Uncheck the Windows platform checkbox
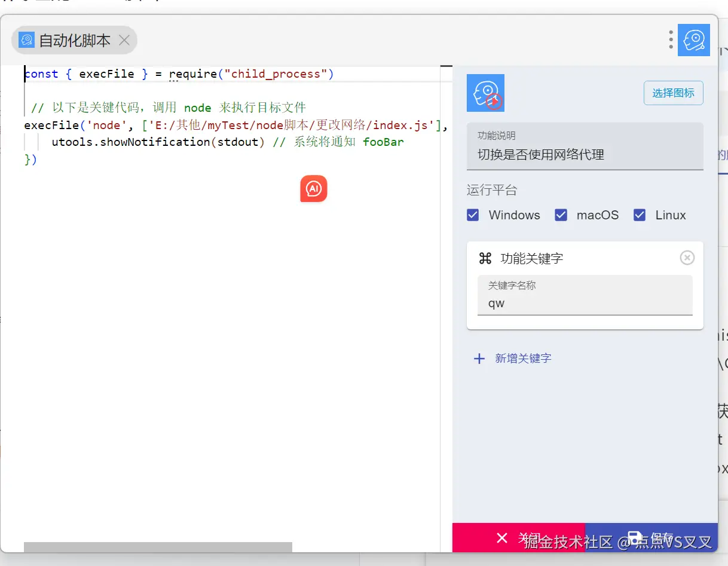The height and width of the screenshot is (566, 728). [x=473, y=215]
